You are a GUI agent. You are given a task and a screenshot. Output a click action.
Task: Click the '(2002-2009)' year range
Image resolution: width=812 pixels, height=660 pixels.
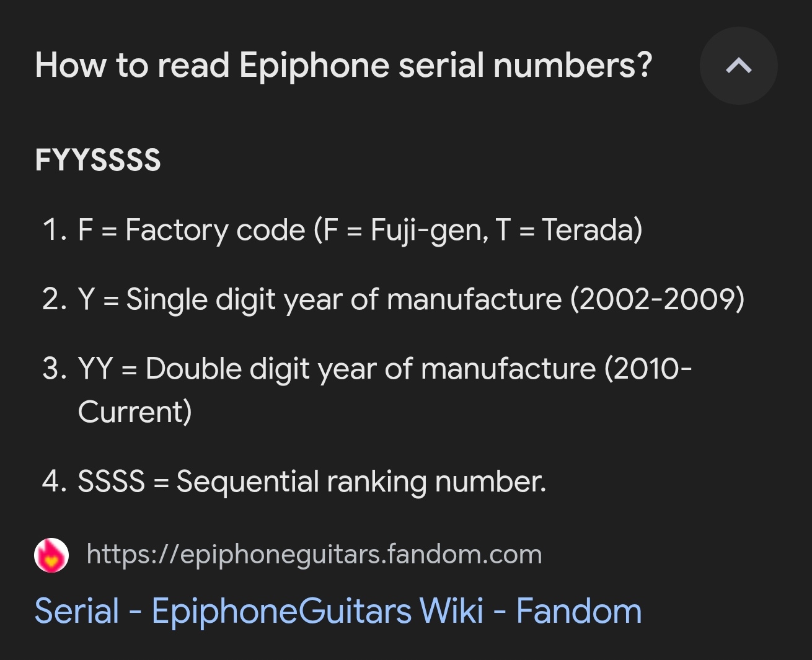[657, 299]
